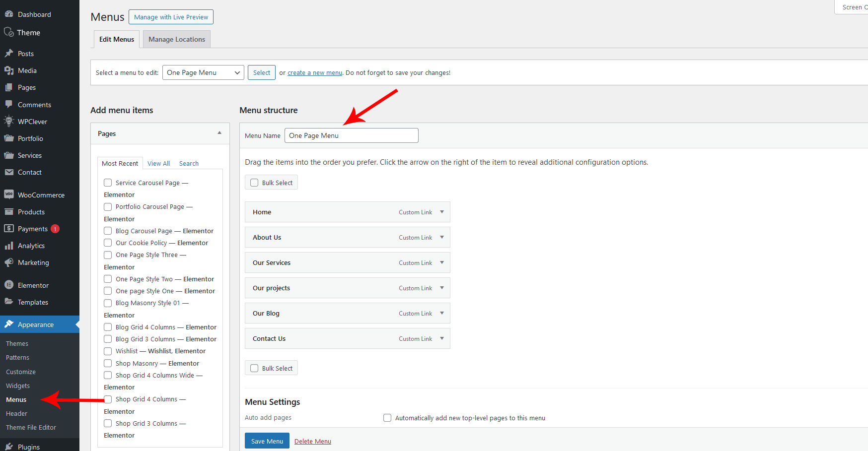This screenshot has height=451, width=868.
Task: Enable automatically add new top-level pages
Action: [387, 418]
